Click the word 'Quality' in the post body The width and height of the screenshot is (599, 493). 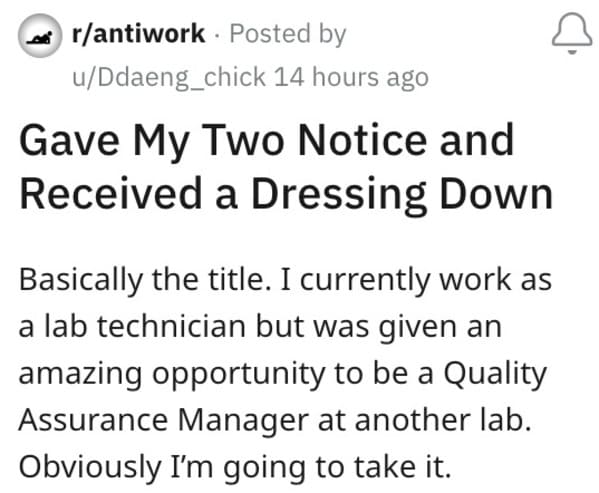pos(495,374)
